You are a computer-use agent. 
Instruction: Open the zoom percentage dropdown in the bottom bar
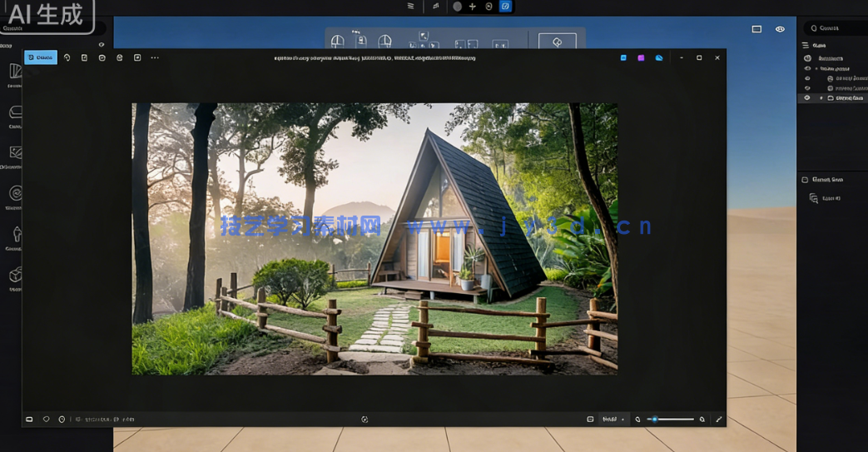(x=613, y=420)
